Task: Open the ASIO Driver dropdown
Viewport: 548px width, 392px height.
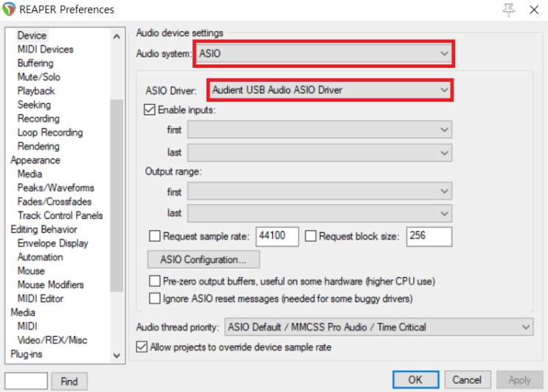Action: [330, 90]
